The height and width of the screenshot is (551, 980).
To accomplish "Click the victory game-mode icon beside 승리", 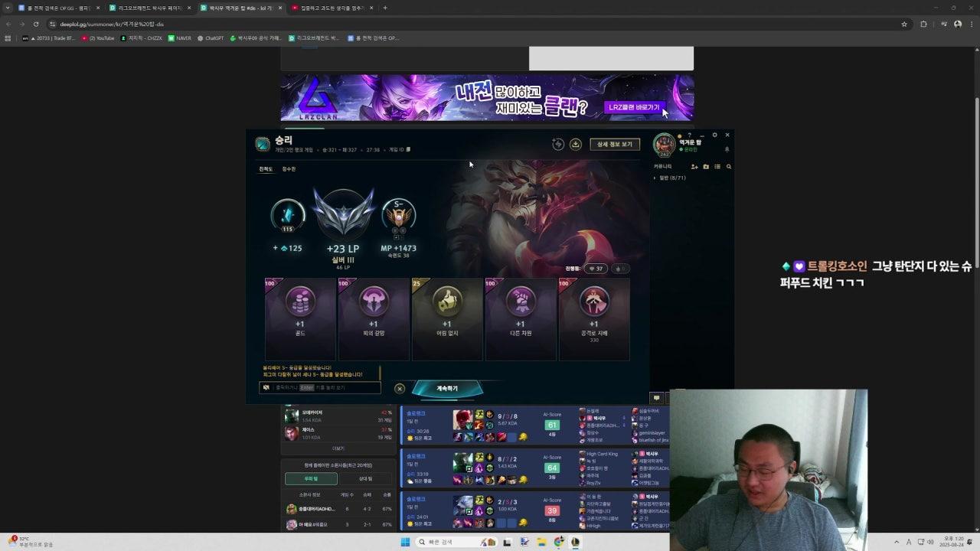I will click(263, 144).
